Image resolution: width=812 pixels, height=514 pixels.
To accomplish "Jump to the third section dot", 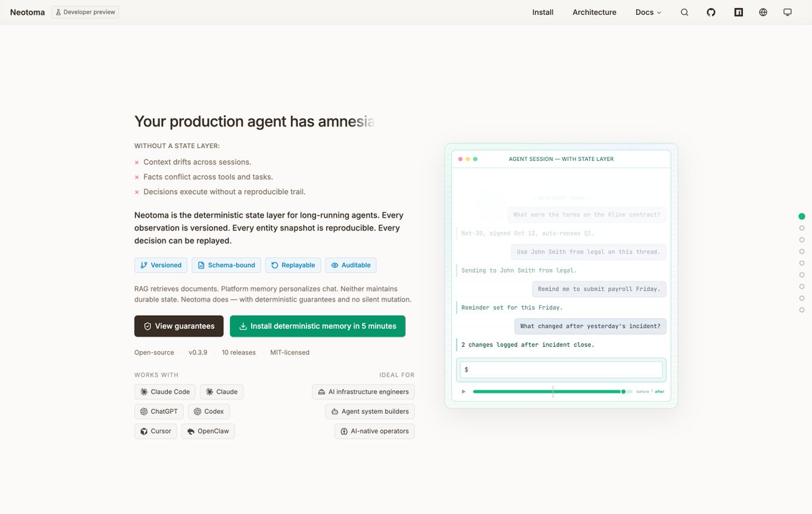I will [x=802, y=239].
